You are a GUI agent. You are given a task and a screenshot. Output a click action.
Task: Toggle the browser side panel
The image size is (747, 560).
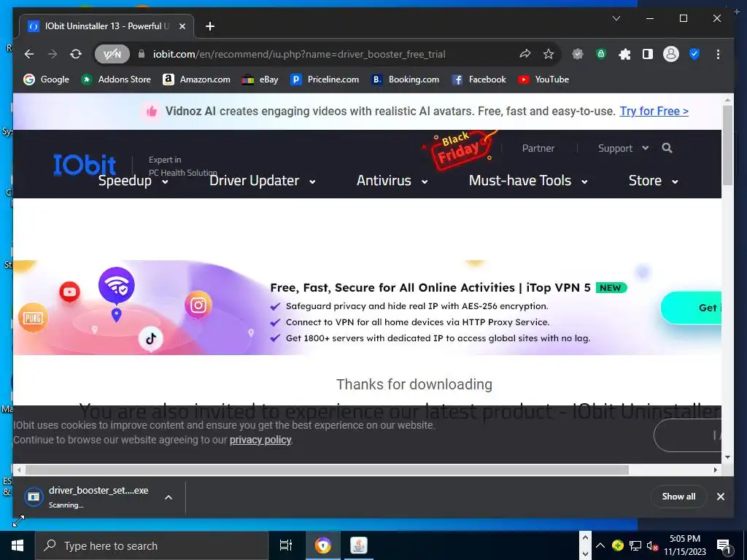(648, 54)
